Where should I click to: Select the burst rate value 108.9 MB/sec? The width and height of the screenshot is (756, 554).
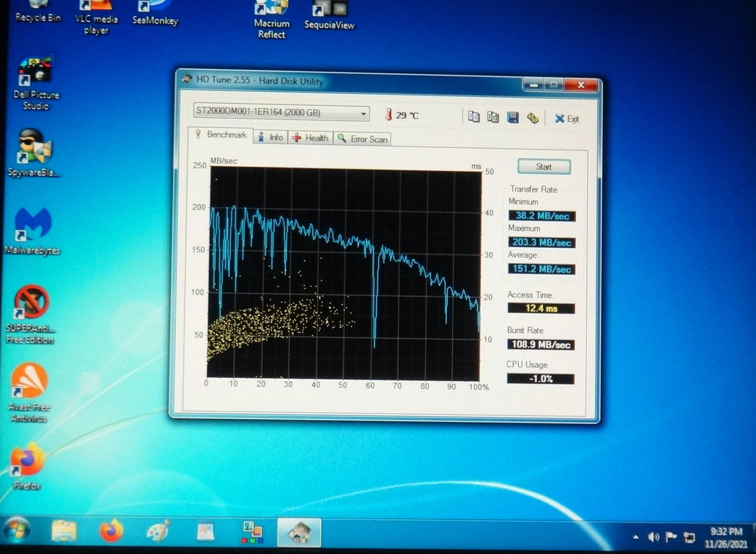pyautogui.click(x=540, y=344)
